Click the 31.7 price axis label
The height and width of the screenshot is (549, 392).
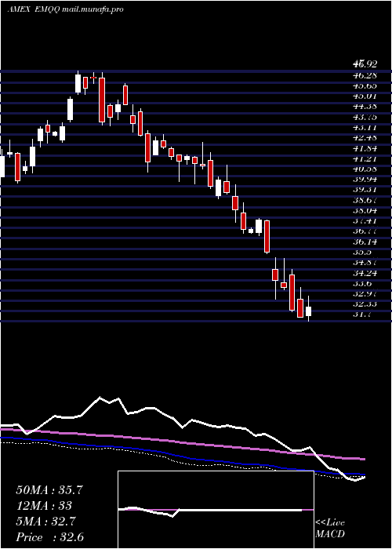point(362,314)
